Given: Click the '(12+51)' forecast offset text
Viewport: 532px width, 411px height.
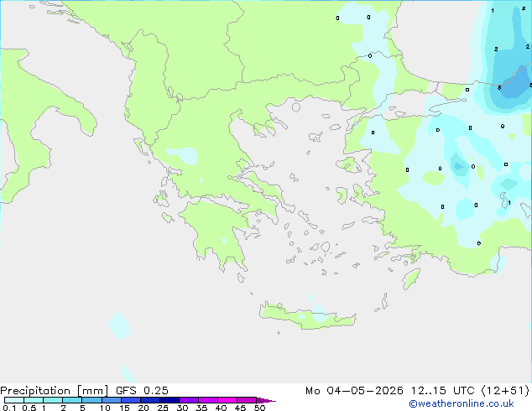Looking at the screenshot, I should coord(505,391).
